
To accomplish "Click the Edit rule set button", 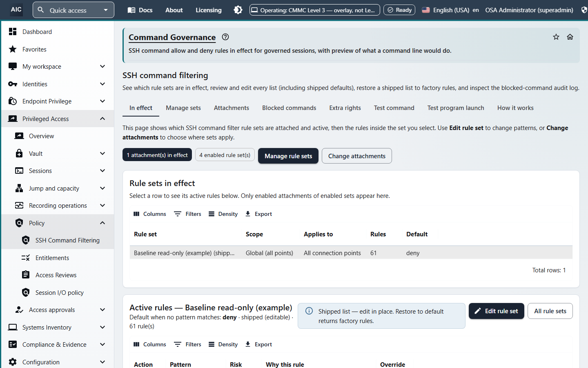I will pyautogui.click(x=497, y=311).
